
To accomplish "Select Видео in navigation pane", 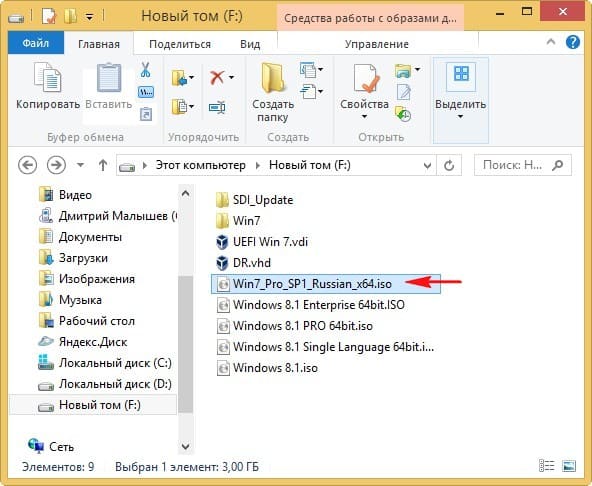I will [75, 195].
